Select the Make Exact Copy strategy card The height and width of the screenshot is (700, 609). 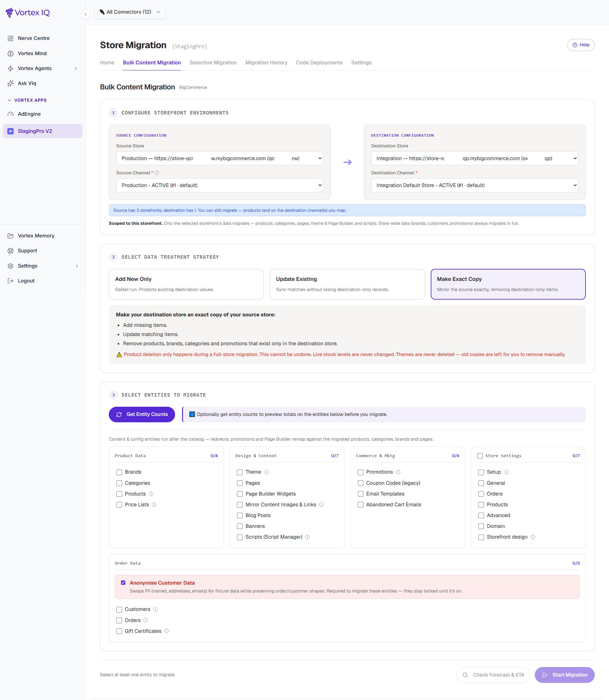pyautogui.click(x=508, y=284)
